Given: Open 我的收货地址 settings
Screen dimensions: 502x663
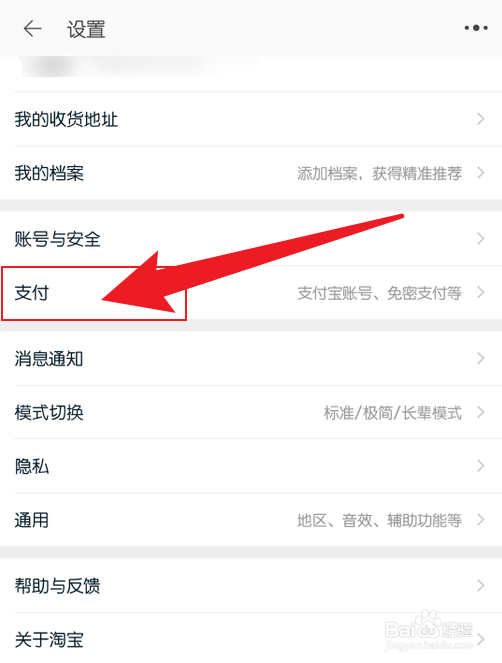Looking at the screenshot, I should 251,119.
